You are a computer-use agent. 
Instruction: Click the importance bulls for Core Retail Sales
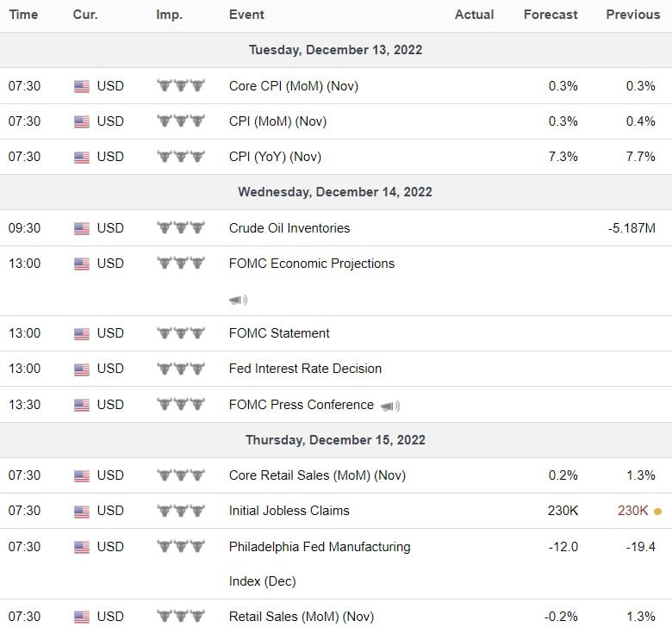coord(180,475)
